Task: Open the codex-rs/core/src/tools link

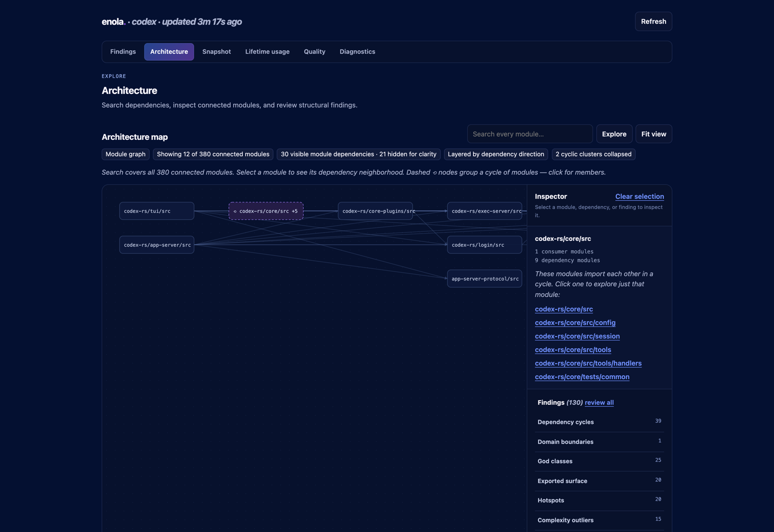Action: click(x=573, y=350)
